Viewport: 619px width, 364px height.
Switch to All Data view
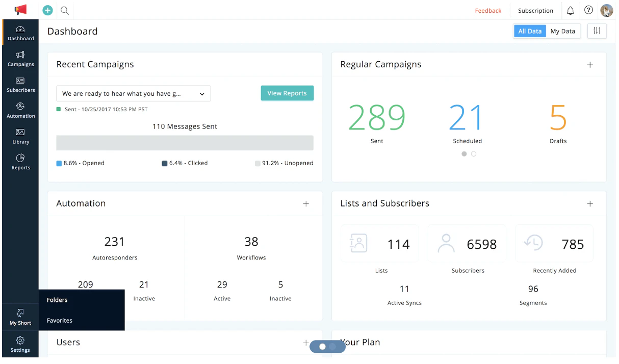pos(530,31)
